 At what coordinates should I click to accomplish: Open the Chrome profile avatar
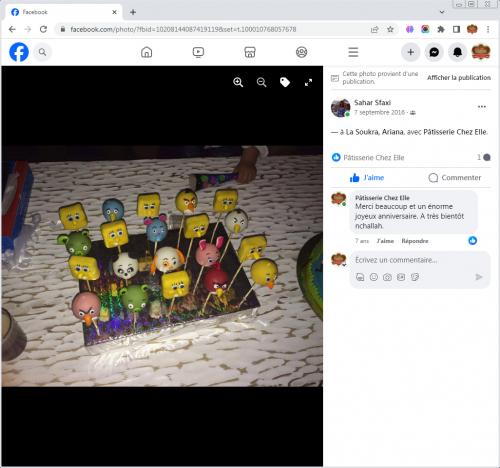(472, 29)
